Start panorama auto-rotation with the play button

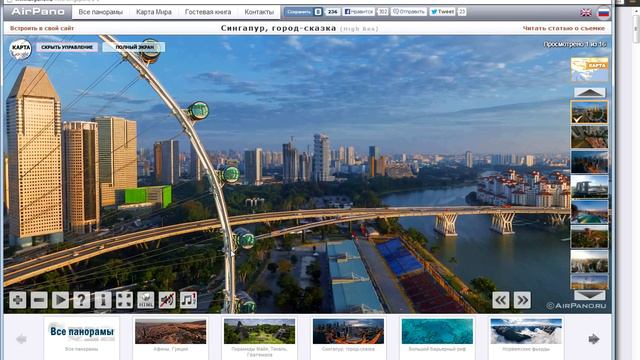[60, 300]
